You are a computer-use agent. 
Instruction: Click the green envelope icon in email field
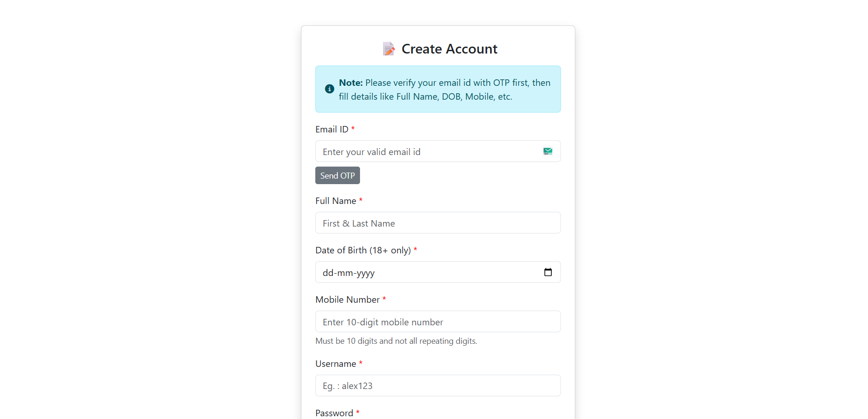click(548, 151)
